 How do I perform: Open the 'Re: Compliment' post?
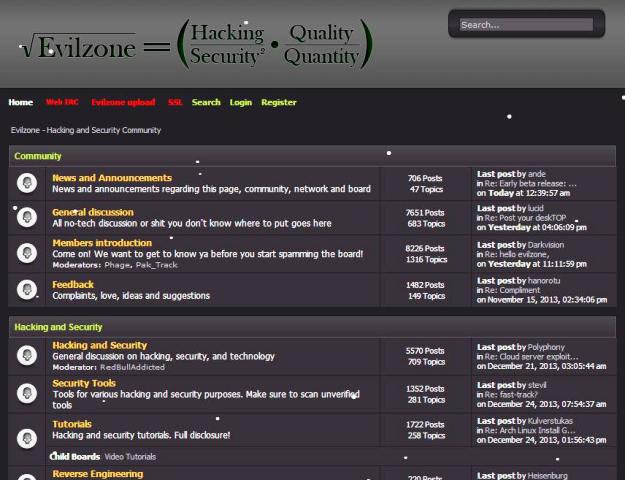[x=512, y=290]
